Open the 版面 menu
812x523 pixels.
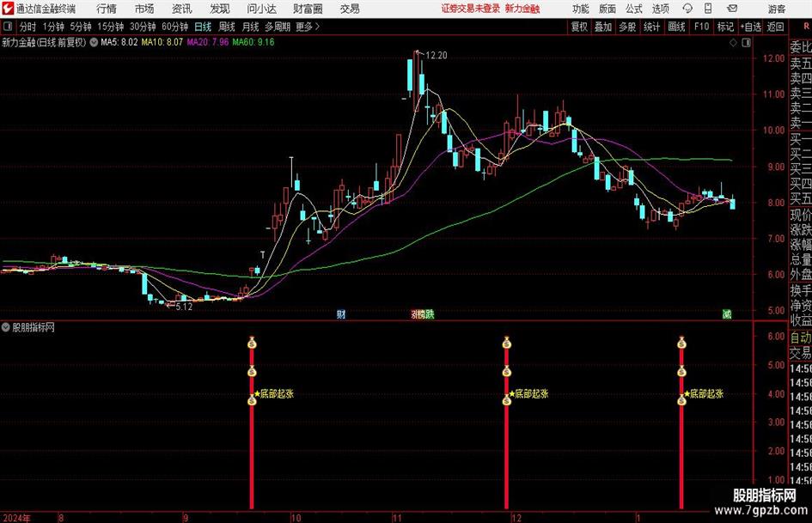click(607, 9)
